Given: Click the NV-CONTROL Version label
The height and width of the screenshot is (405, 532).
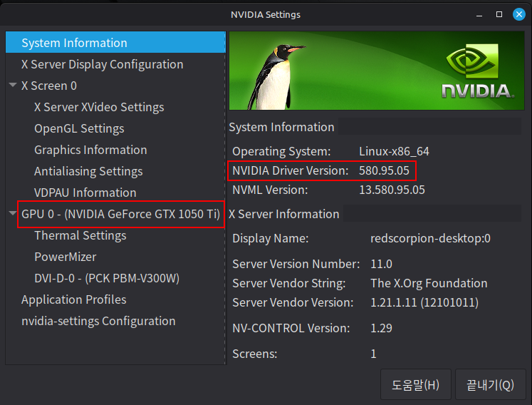Looking at the screenshot, I should click(291, 328).
